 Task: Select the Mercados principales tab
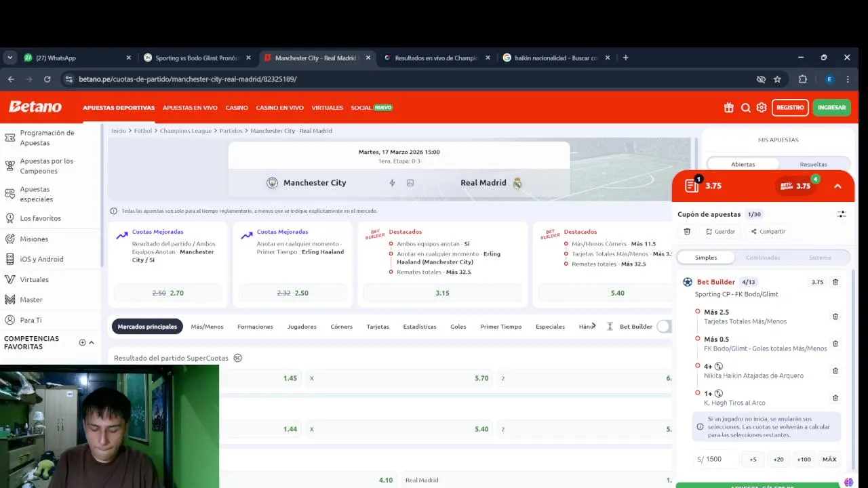tap(147, 327)
